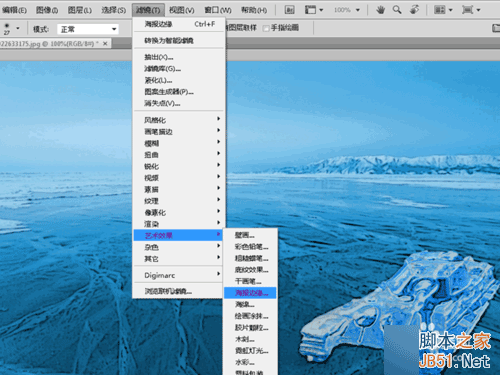Open the 编辑(E) menu
Screen dimensions: 500x375
(x=14, y=10)
